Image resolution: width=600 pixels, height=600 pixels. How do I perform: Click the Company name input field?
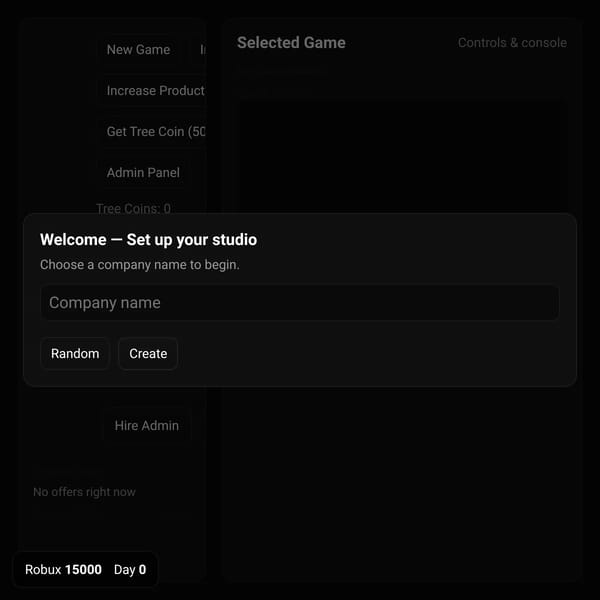[x=300, y=302]
